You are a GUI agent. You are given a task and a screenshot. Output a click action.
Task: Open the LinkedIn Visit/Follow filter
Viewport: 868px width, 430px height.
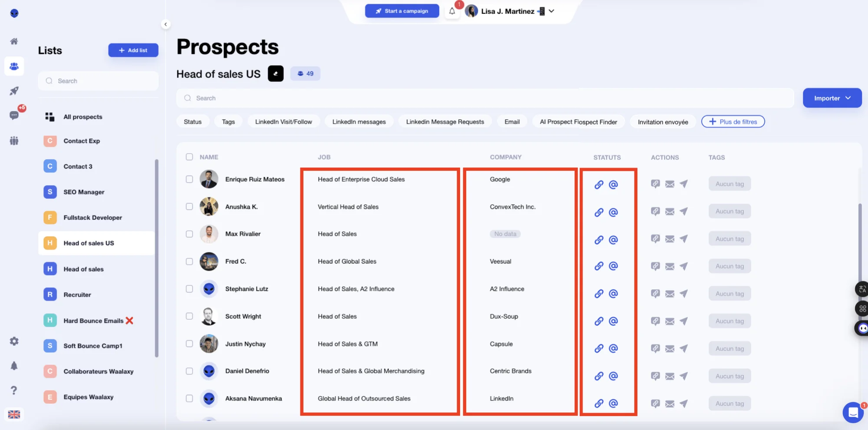pyautogui.click(x=283, y=122)
